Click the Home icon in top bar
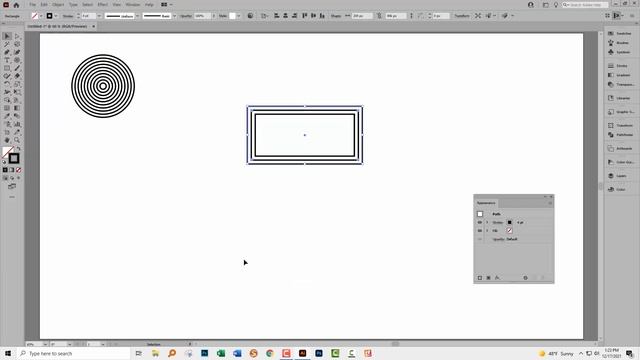 [x=16, y=5]
